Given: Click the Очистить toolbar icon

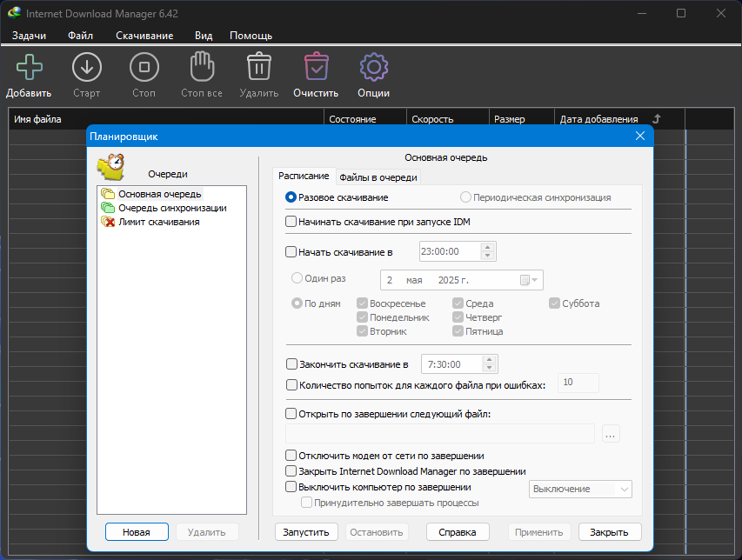Looking at the screenshot, I should coord(316,66).
